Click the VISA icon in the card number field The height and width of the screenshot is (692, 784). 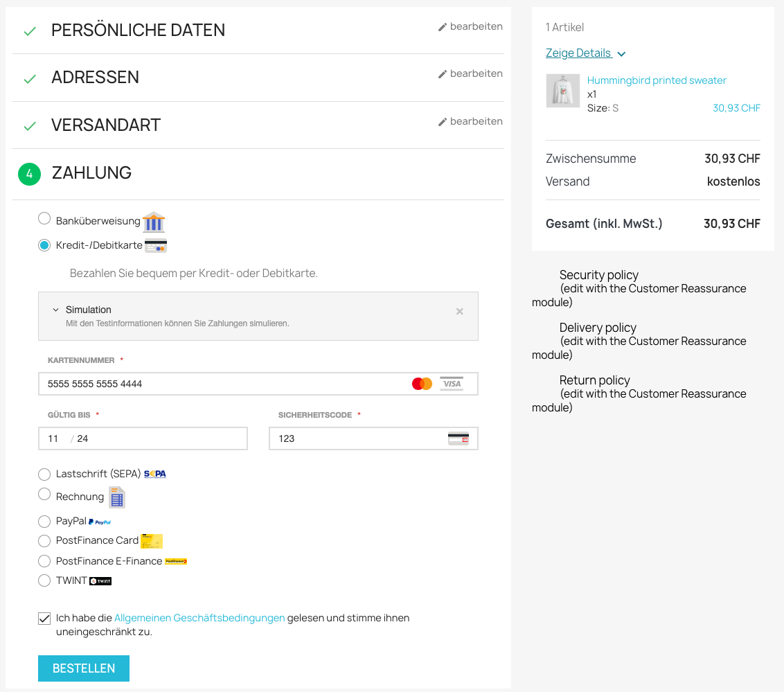(451, 383)
